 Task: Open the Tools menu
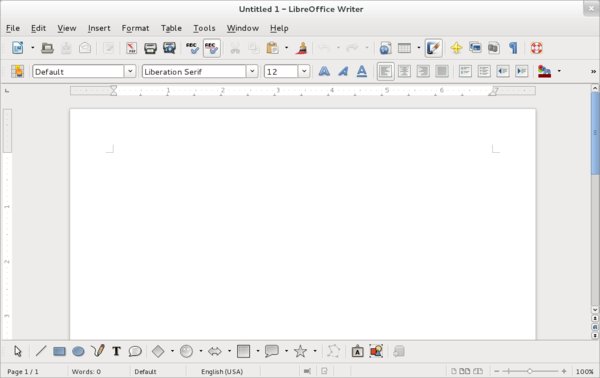coord(204,28)
